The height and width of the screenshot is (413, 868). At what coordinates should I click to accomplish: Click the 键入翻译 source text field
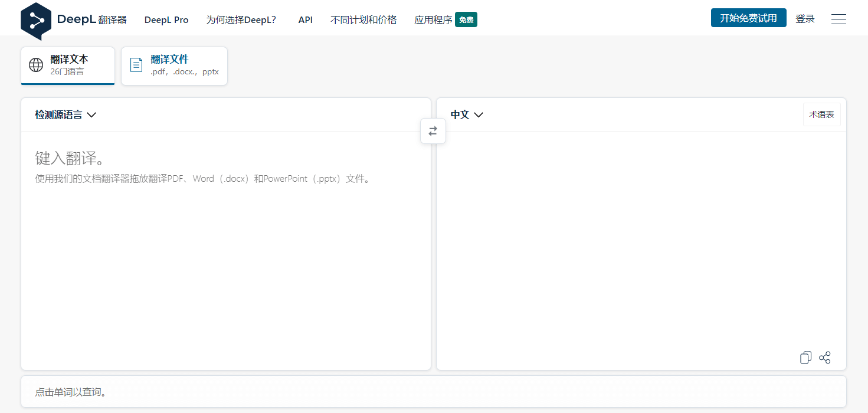[x=225, y=248]
